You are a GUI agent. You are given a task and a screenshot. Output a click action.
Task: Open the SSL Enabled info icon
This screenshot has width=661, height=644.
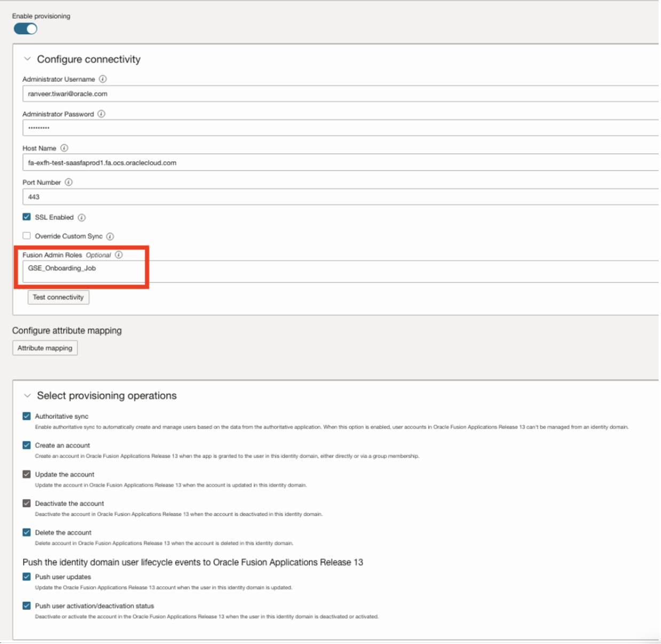[x=81, y=217]
